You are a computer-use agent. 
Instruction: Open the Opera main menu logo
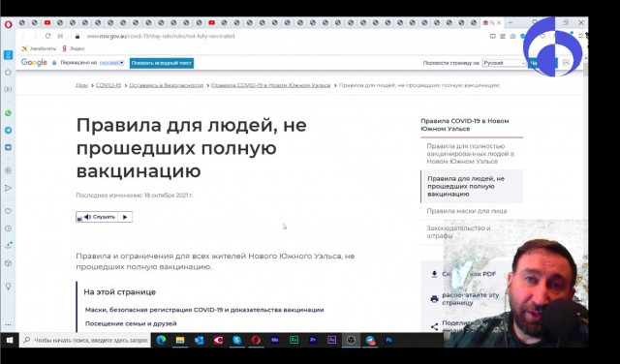pyautogui.click(x=8, y=24)
